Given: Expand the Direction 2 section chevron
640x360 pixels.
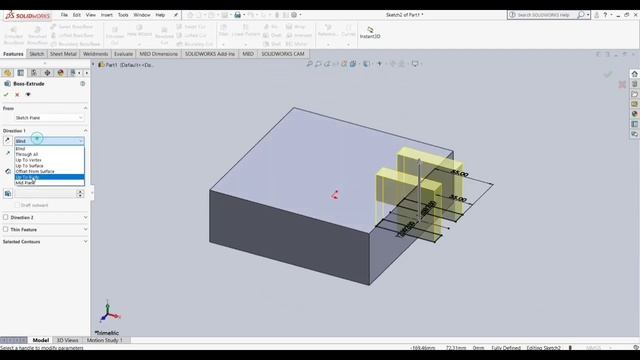Looking at the screenshot, I should pyautogui.click(x=85, y=218).
